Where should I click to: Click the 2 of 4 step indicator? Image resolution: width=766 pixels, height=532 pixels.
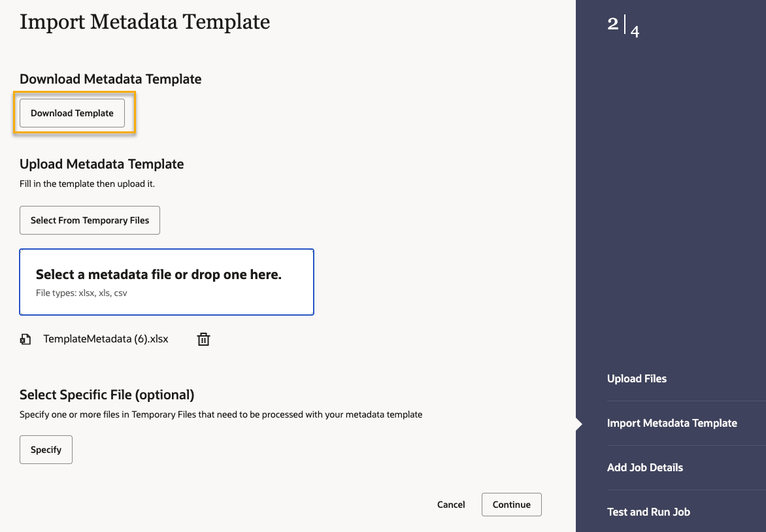[x=623, y=26]
